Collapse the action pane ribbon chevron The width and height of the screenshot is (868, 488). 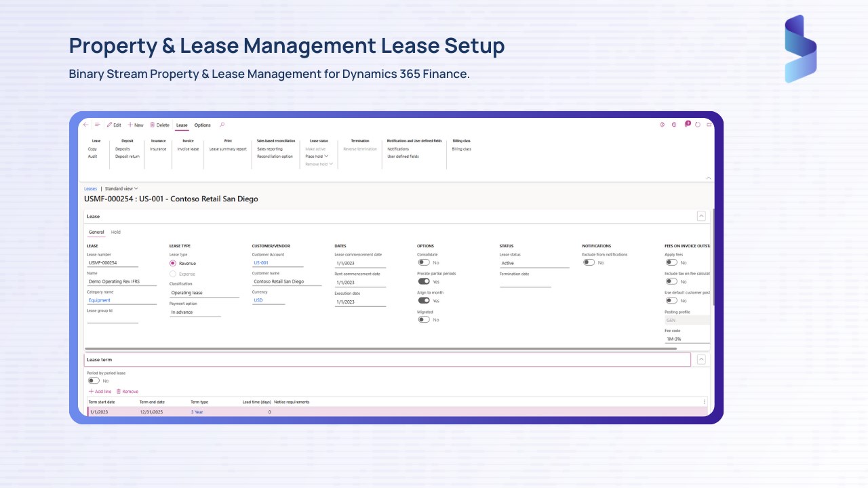pyautogui.click(x=709, y=178)
